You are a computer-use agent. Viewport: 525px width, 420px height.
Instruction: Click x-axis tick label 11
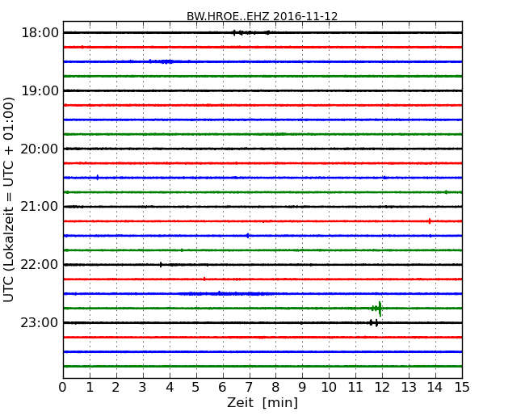coord(355,388)
